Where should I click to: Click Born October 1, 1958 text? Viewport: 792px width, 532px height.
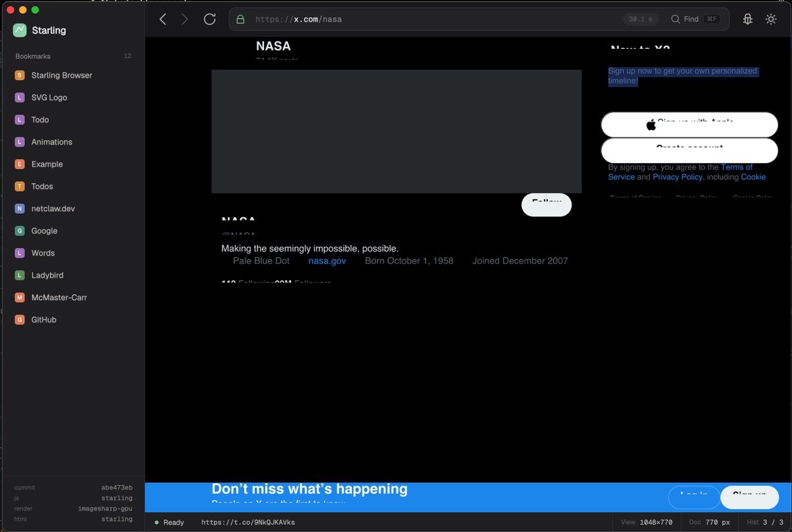pos(409,261)
